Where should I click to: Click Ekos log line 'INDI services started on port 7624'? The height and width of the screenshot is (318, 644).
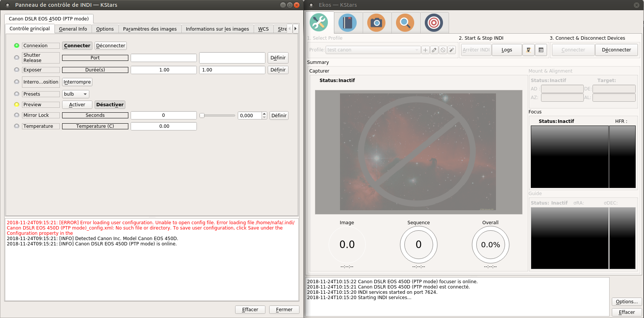coord(372,292)
